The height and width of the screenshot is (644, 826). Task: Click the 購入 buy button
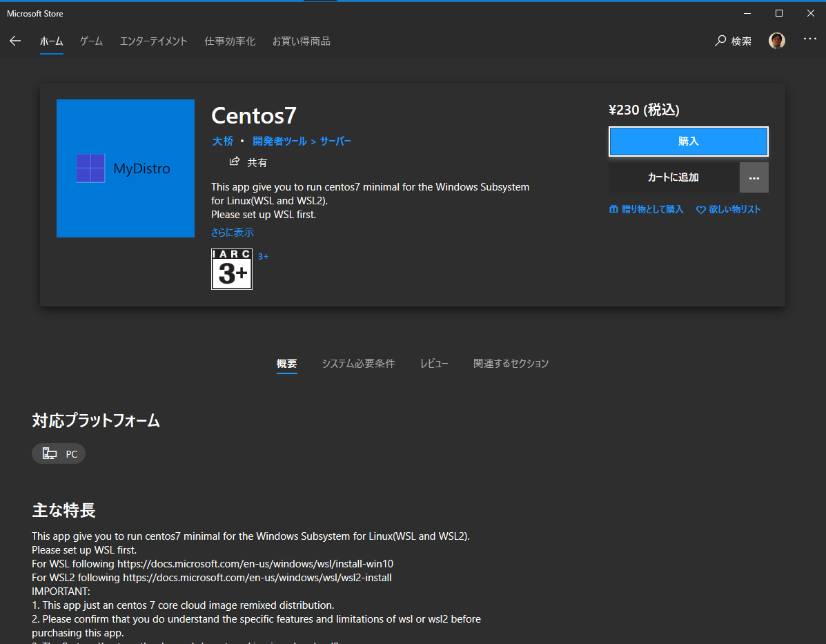[x=689, y=142]
